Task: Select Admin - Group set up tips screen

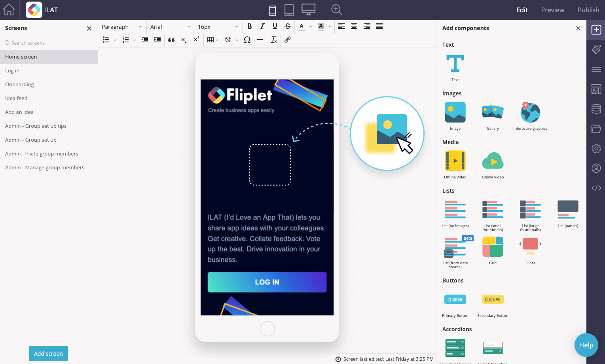Action: tap(49, 126)
